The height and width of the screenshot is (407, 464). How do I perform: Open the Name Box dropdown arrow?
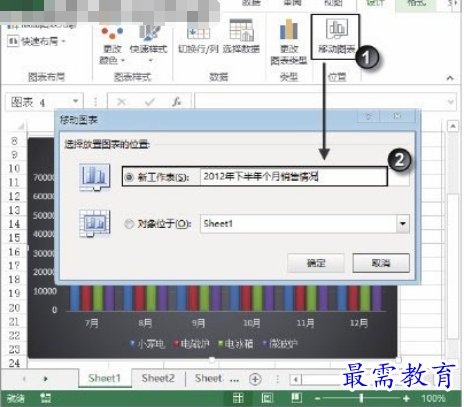click(76, 101)
